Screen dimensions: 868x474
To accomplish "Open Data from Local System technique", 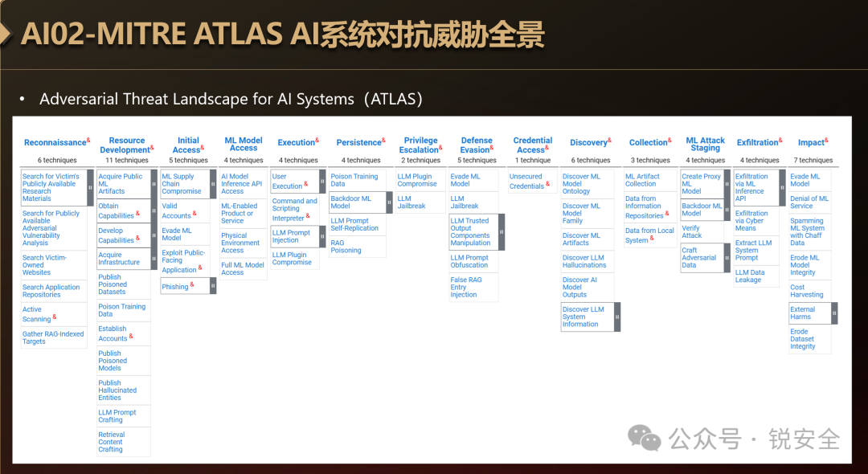I will coord(649,235).
